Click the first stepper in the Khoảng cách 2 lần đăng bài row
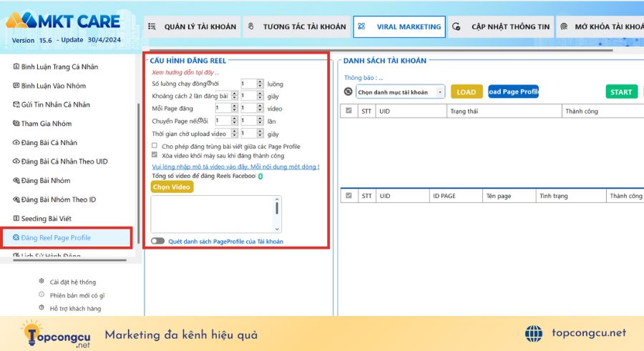This screenshot has height=351, width=644. pyautogui.click(x=234, y=96)
